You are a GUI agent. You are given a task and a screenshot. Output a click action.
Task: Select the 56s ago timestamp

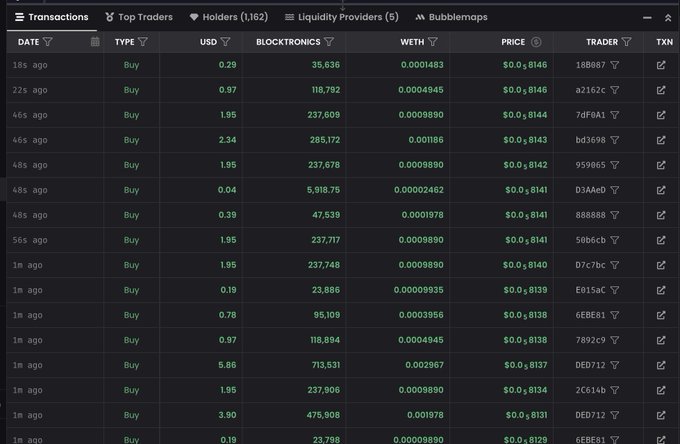(x=30, y=240)
